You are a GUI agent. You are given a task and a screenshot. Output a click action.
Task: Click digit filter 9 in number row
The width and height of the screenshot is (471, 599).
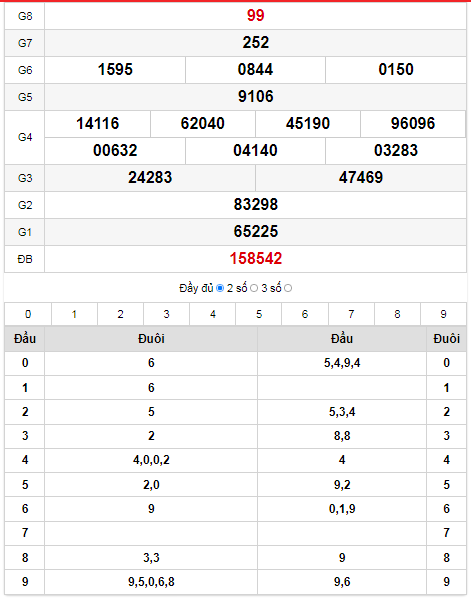(443, 314)
